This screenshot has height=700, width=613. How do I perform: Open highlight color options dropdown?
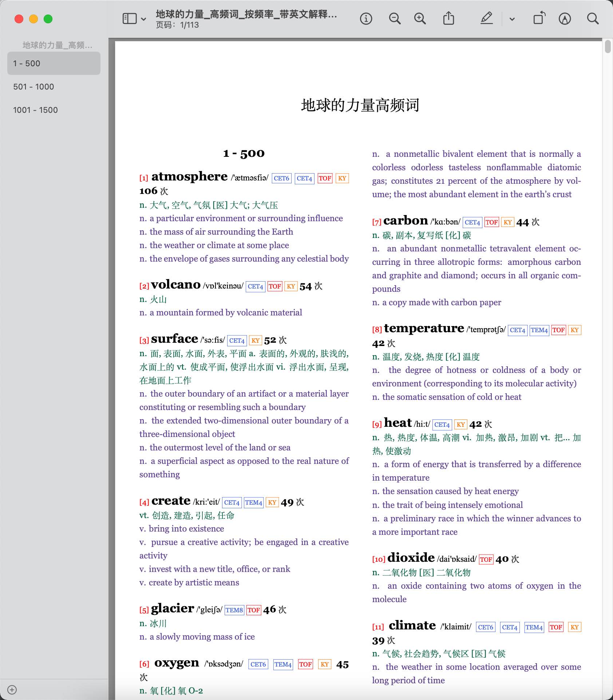click(x=512, y=19)
